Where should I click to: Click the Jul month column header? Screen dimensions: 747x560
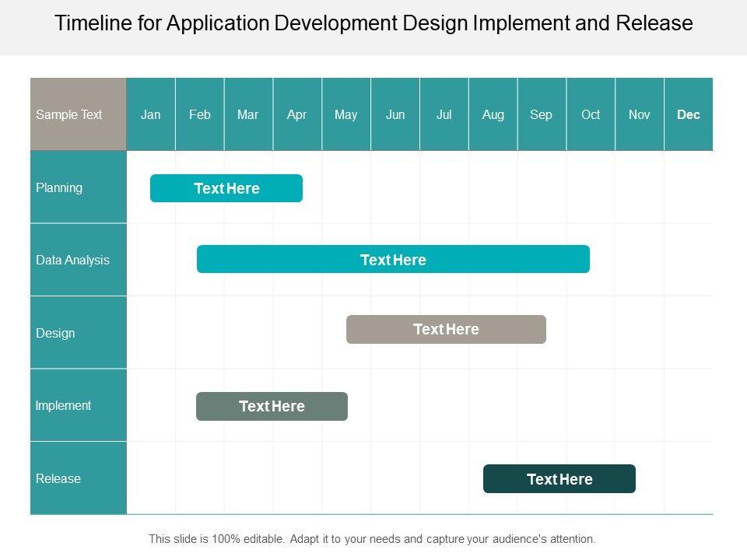point(444,114)
